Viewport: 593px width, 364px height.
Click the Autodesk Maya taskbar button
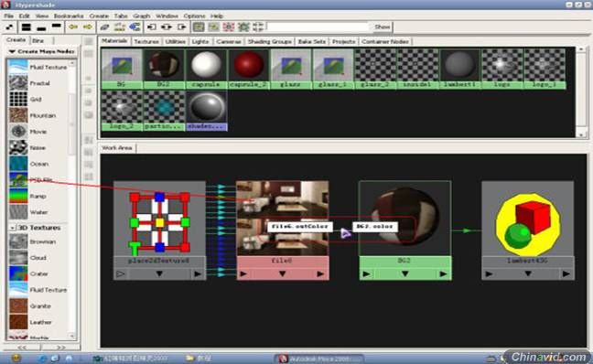click(319, 358)
